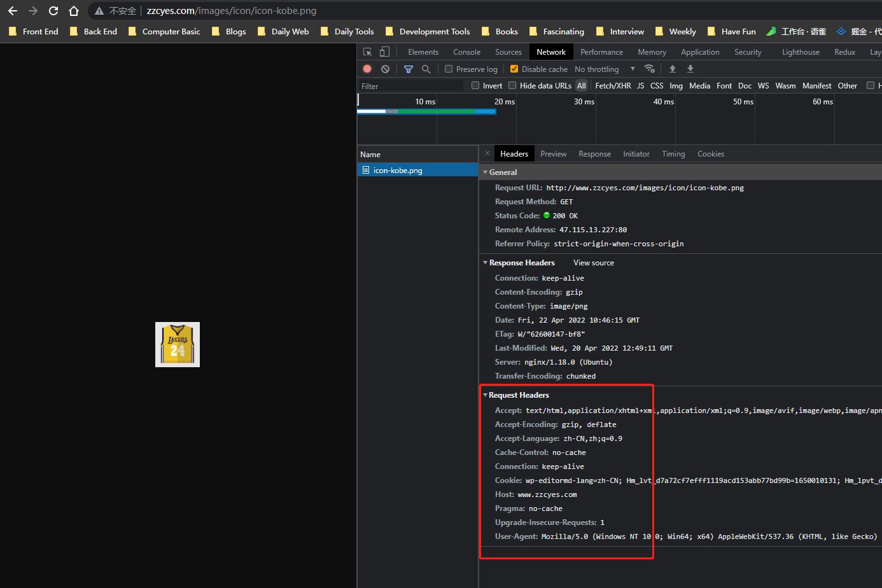Focus the network Filter input
The width and height of the screenshot is (882, 588).
coord(411,86)
